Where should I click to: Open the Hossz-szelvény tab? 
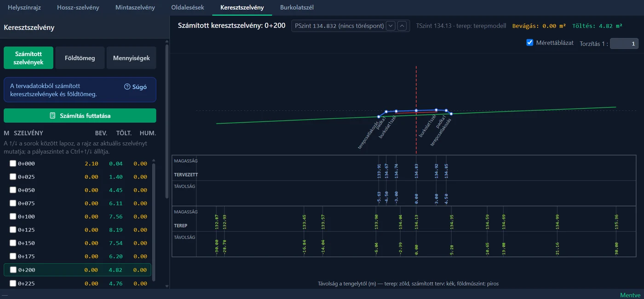pyautogui.click(x=78, y=7)
